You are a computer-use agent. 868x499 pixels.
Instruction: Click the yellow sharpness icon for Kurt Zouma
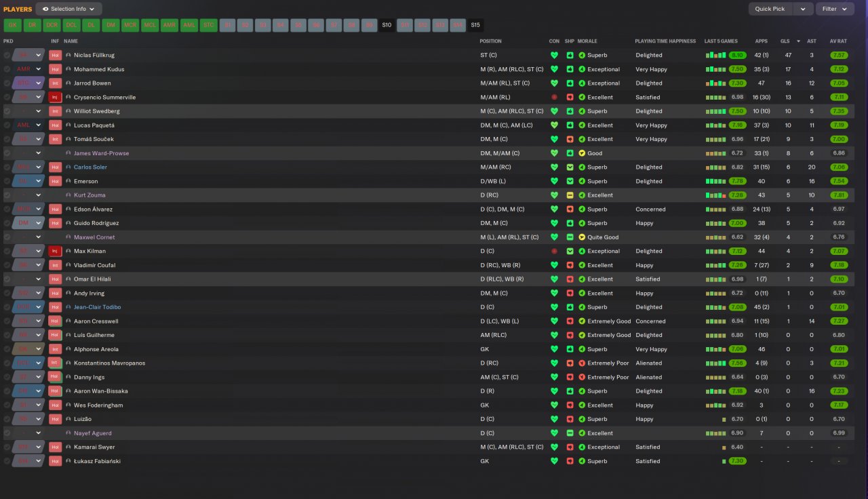570,195
